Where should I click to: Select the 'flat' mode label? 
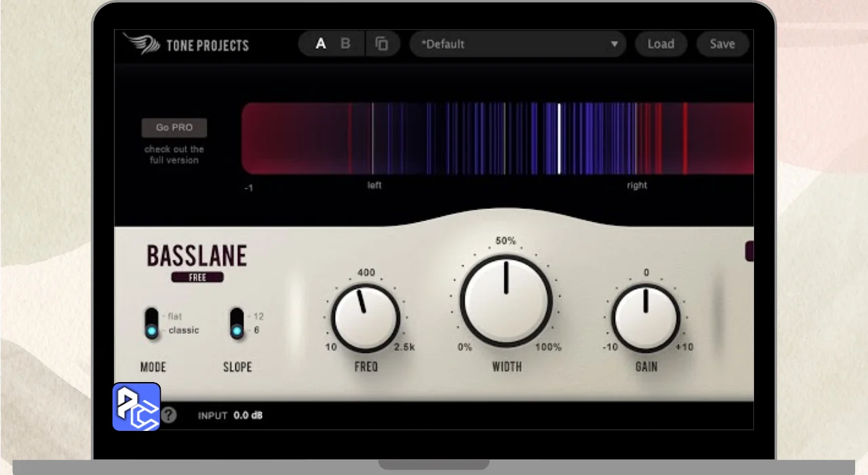click(x=175, y=316)
